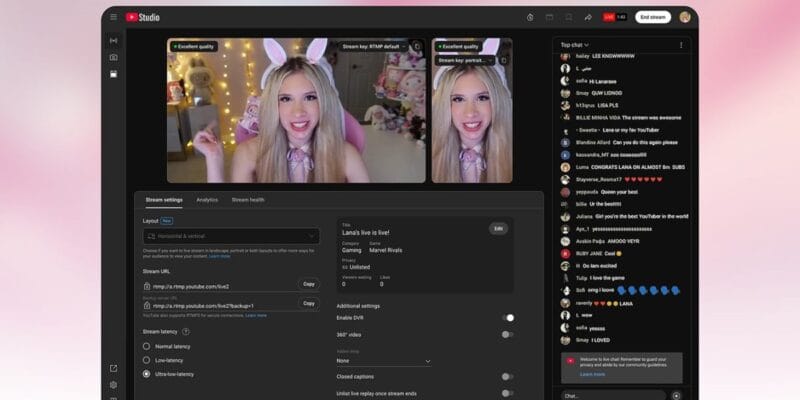Screen dimensions: 800x400
Task: Click the lock icon beside backup server URL
Action: [x=147, y=305]
